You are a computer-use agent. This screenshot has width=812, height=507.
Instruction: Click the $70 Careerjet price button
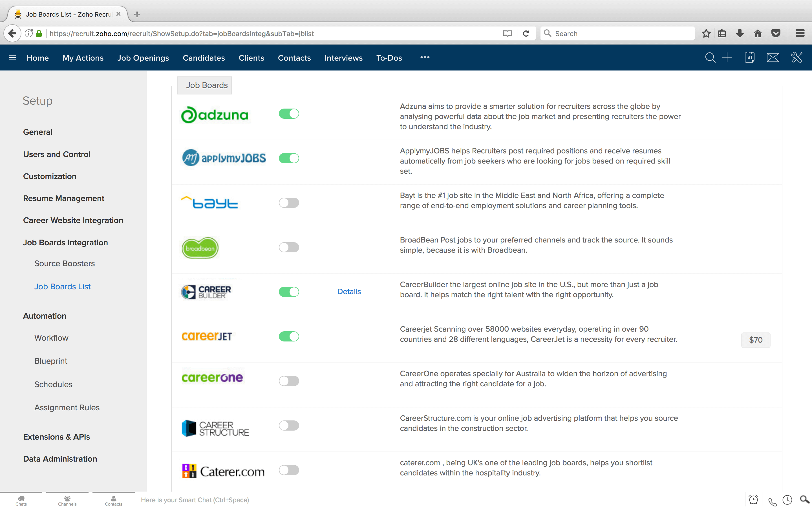[755, 340]
